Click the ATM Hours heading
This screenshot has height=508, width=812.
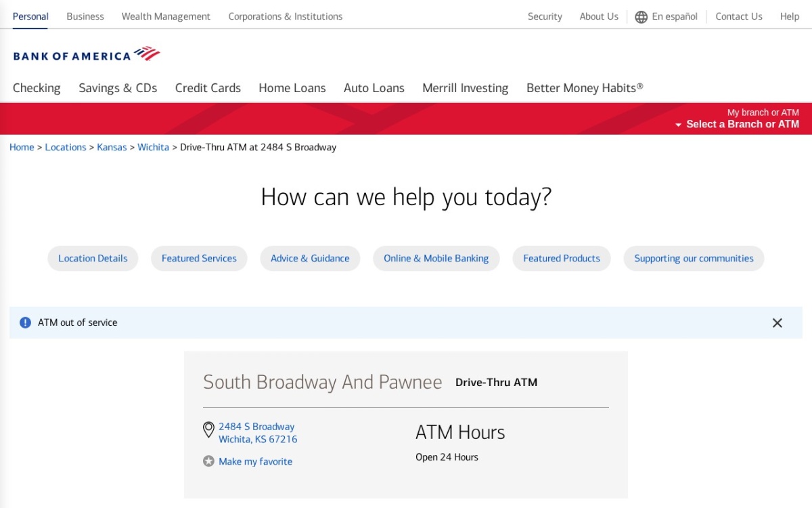pos(460,432)
